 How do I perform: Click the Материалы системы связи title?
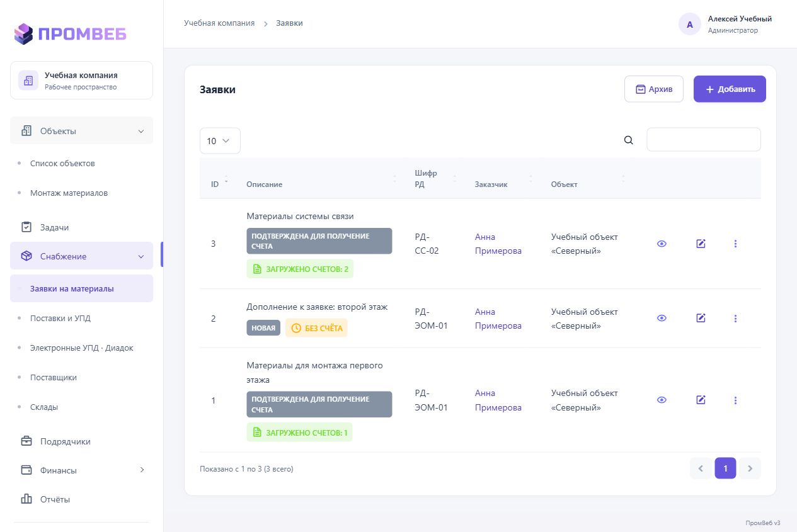(300, 216)
